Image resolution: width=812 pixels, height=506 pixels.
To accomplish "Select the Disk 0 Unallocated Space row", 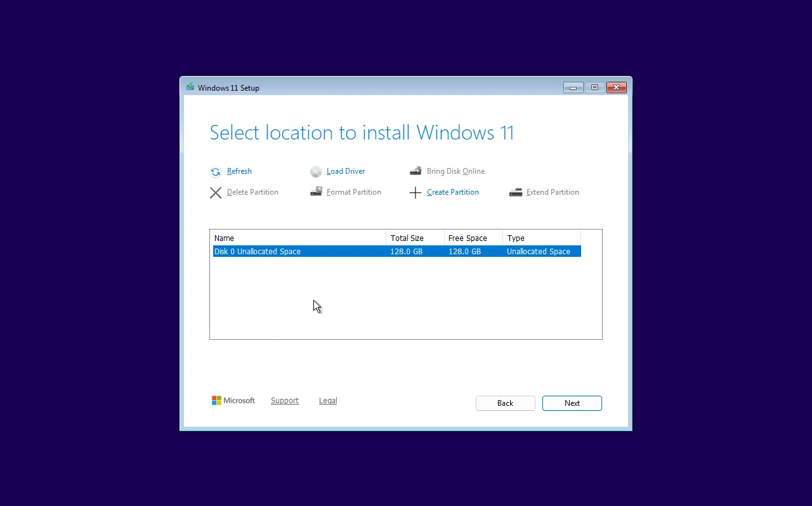I will point(317,251).
